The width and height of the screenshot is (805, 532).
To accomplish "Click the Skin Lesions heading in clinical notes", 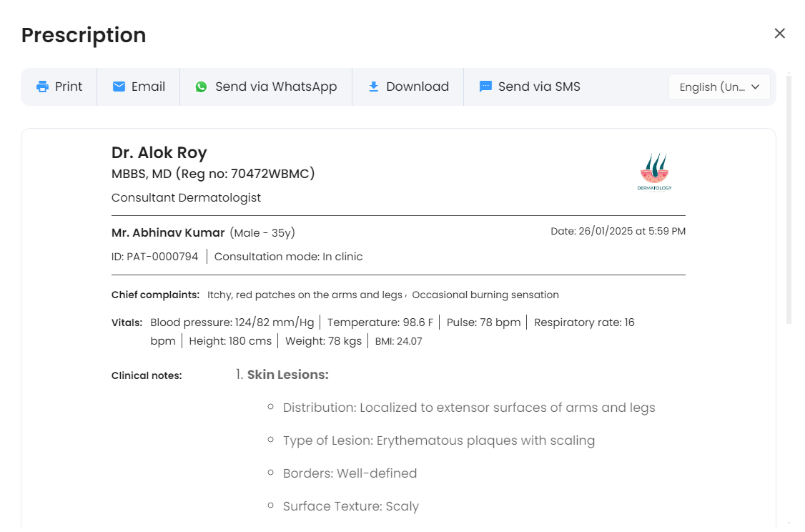I will (287, 375).
